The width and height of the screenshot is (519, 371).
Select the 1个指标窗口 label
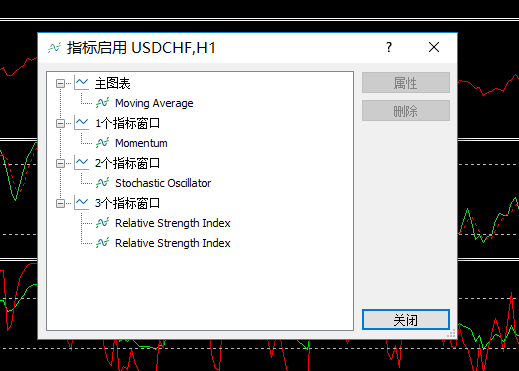click(x=127, y=123)
